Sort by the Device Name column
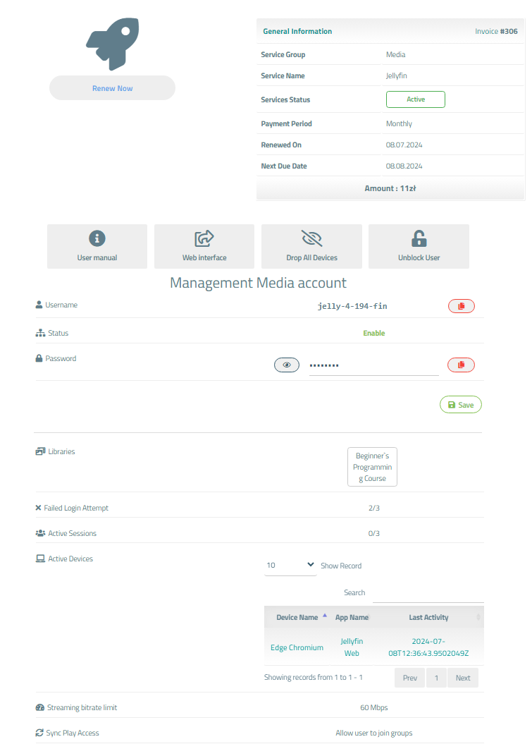 coord(297,617)
